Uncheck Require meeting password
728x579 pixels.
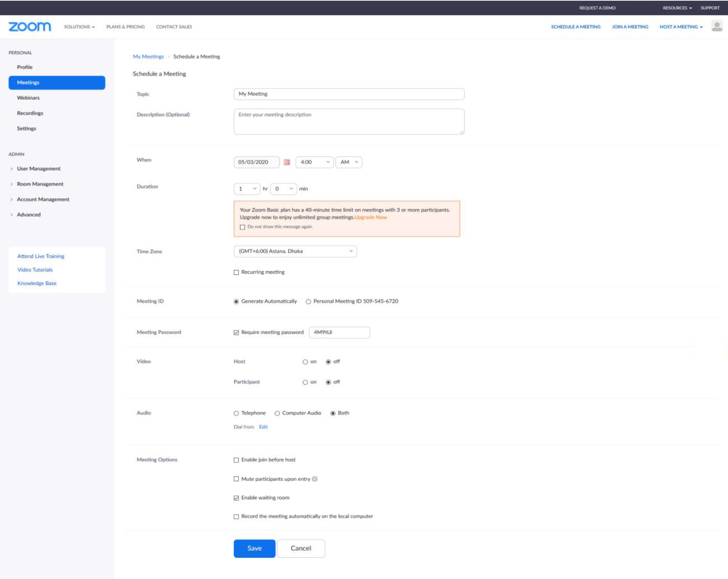coord(236,333)
